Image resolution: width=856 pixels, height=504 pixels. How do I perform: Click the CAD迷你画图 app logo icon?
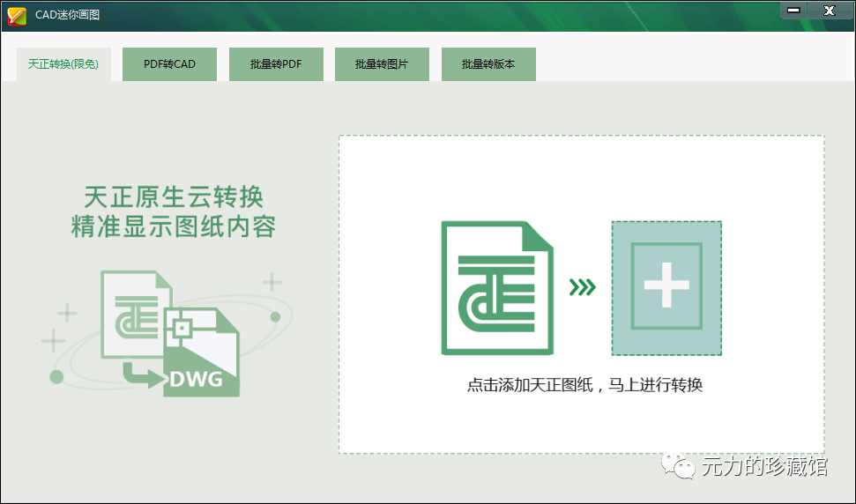(x=17, y=15)
